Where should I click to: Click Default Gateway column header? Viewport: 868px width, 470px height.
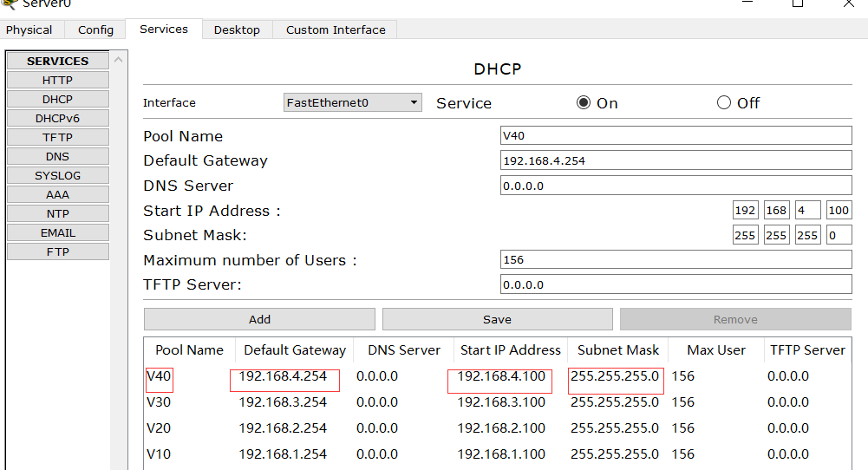click(295, 350)
